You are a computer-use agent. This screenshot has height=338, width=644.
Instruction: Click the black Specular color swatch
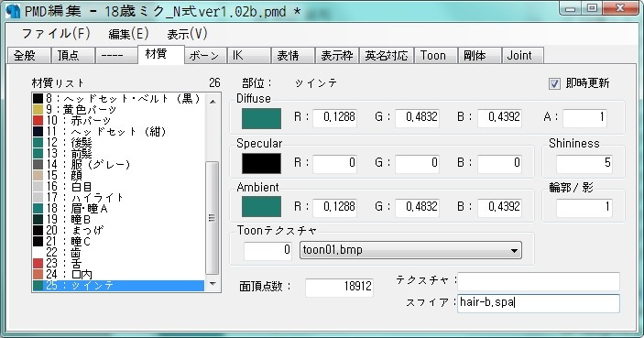pos(262,163)
